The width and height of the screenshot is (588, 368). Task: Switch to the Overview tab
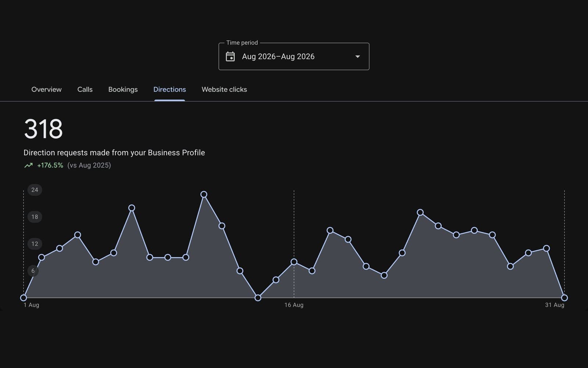46,89
